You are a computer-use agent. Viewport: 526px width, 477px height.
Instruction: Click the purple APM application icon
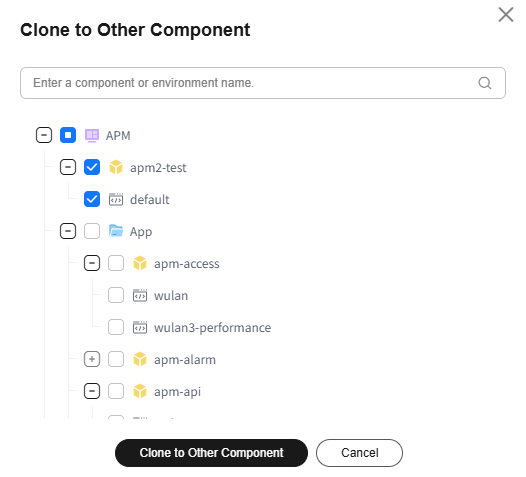pos(92,136)
